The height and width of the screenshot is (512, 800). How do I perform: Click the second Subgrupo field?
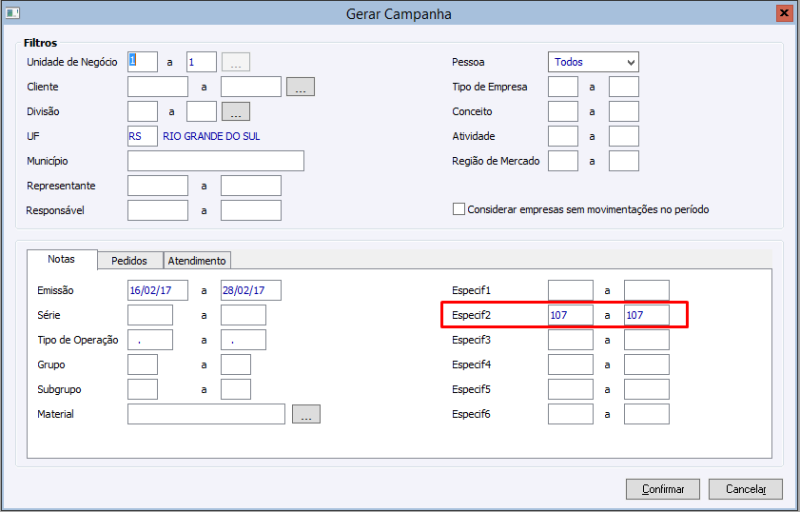[x=236, y=389]
